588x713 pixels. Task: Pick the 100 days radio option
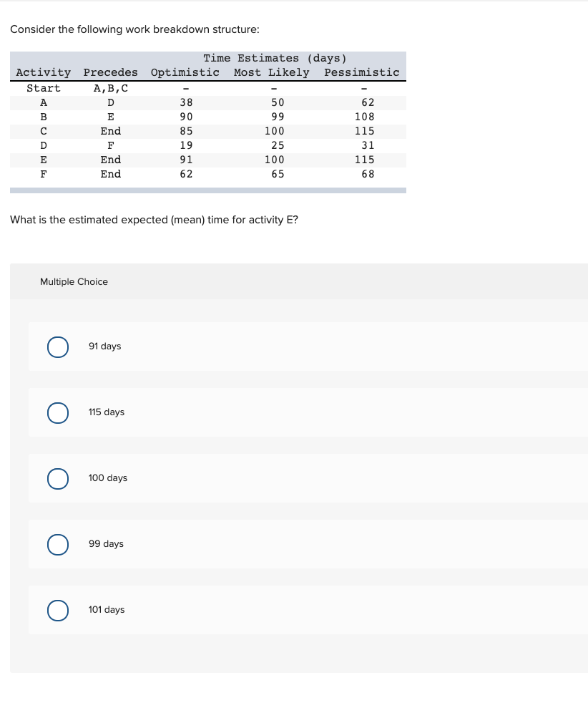tap(58, 478)
